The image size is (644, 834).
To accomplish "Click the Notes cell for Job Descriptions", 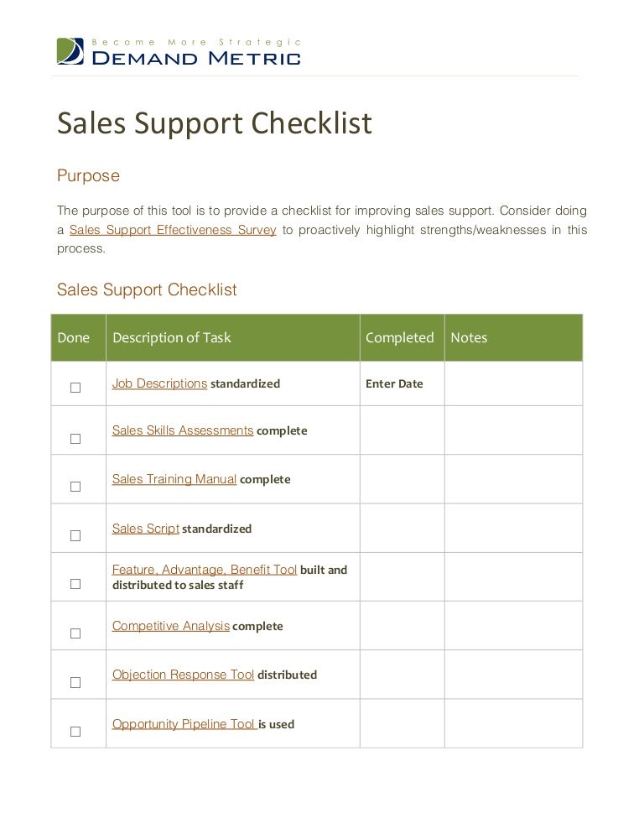I will tap(512, 384).
